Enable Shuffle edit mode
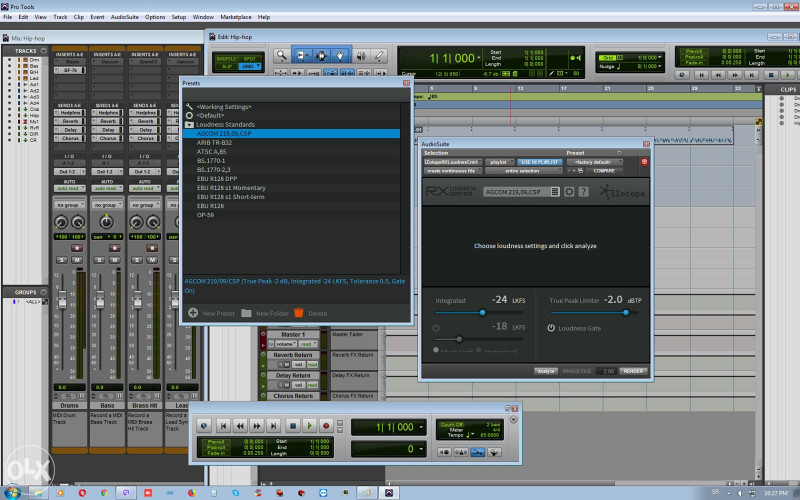Screen dimensions: 800x500 (227, 59)
